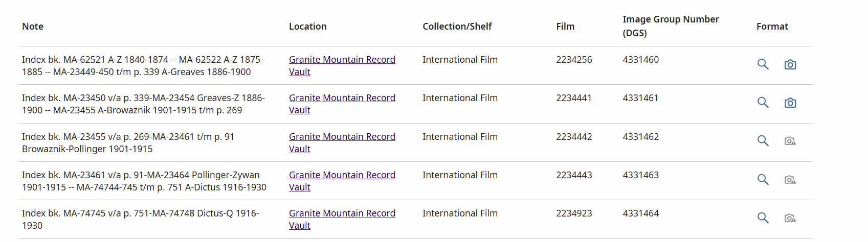868x242 pixels.
Task: View camera images for DGS 4331461
Action: (790, 103)
